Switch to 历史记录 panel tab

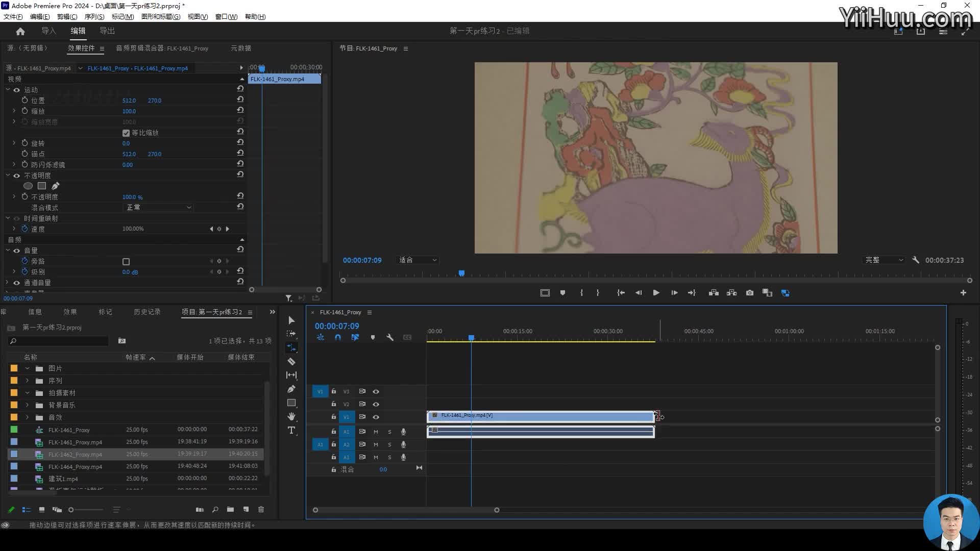147,312
